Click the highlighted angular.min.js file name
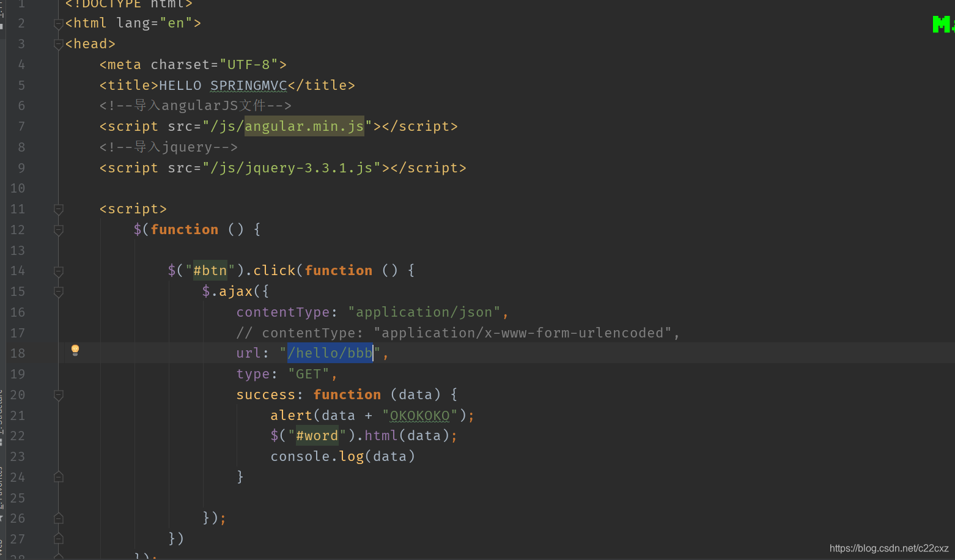 point(304,126)
